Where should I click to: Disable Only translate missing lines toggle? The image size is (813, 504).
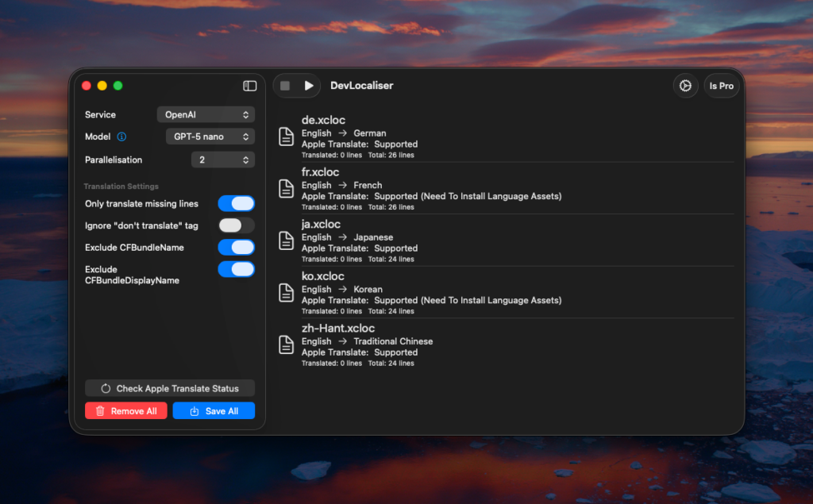click(236, 204)
